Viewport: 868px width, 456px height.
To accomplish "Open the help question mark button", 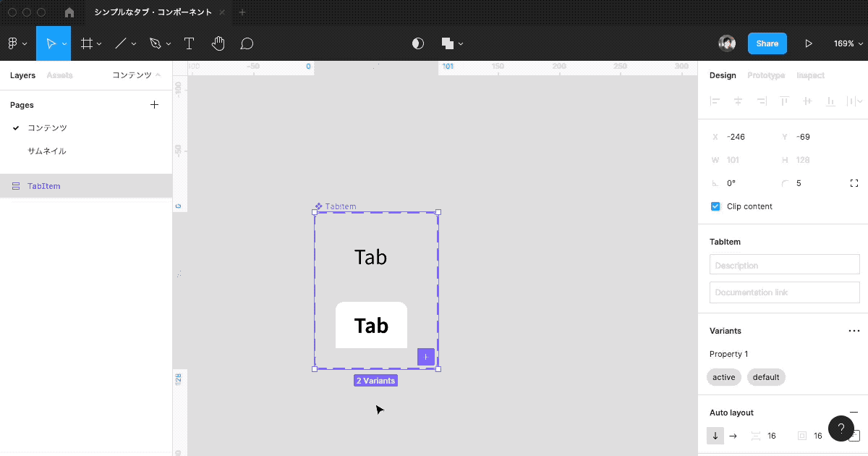I will click(x=841, y=428).
